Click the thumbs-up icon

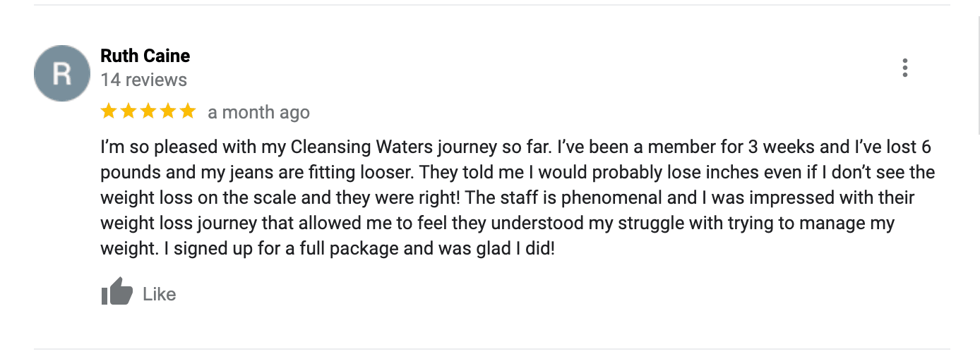117,291
